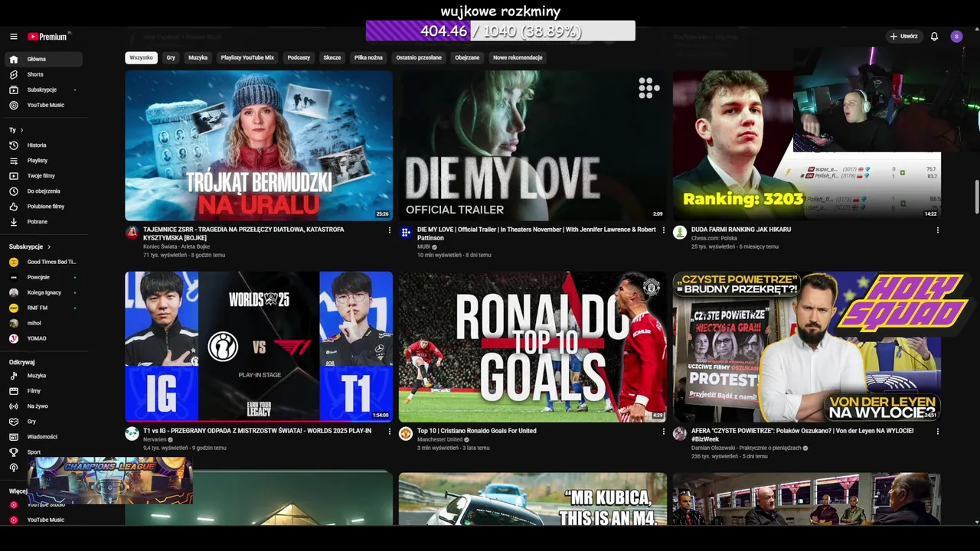Open options menu for T1 vs IG video
Viewport: 980px width, 551px height.
point(389,431)
